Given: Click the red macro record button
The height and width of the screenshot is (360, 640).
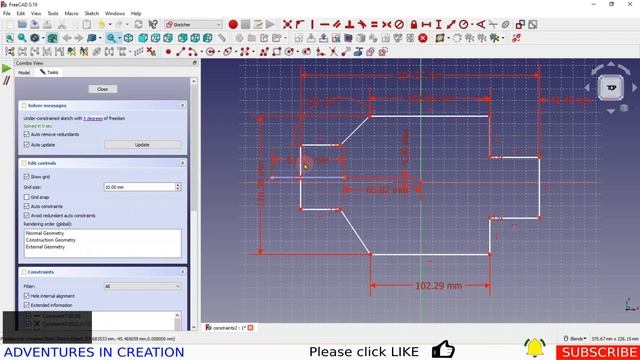Looking at the screenshot, I should coord(233,24).
